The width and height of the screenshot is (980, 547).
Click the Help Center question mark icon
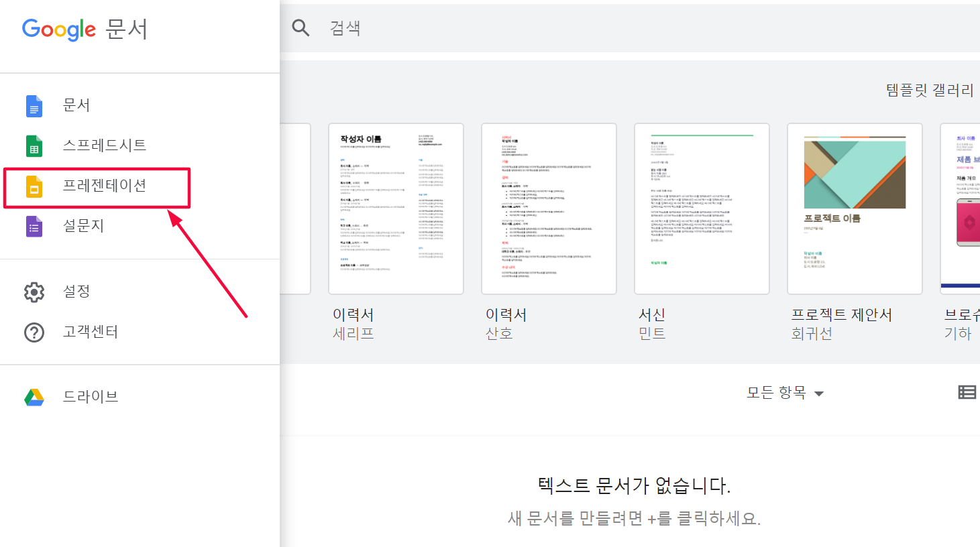coord(34,332)
